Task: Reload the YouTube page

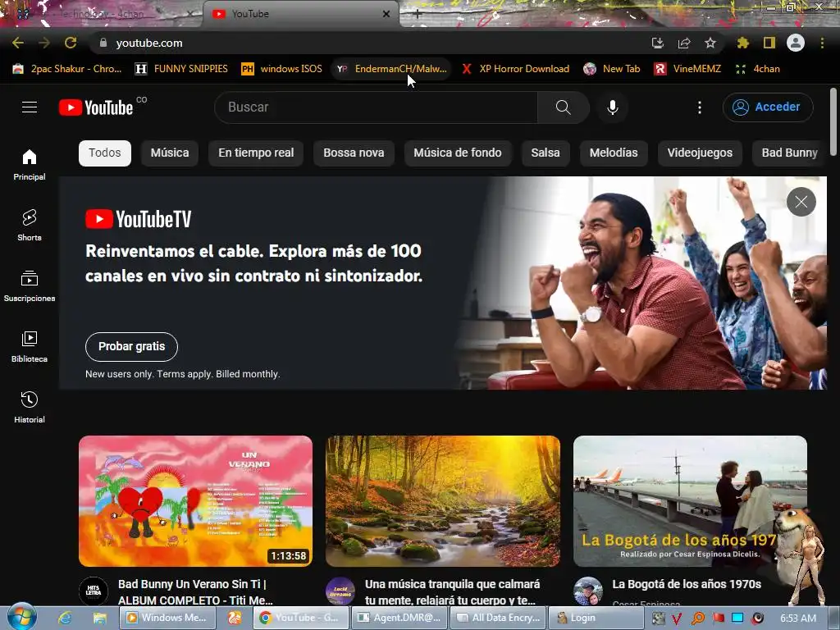Action: tap(71, 43)
